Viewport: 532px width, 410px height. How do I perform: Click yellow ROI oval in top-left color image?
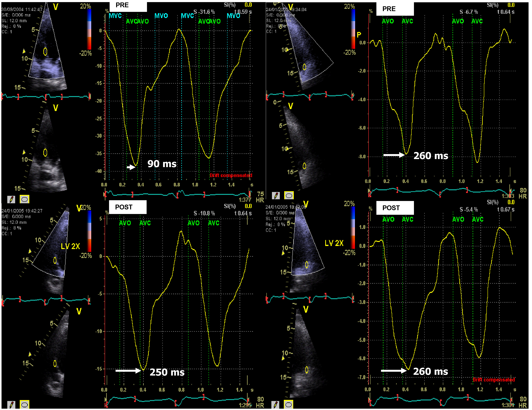(x=45, y=51)
